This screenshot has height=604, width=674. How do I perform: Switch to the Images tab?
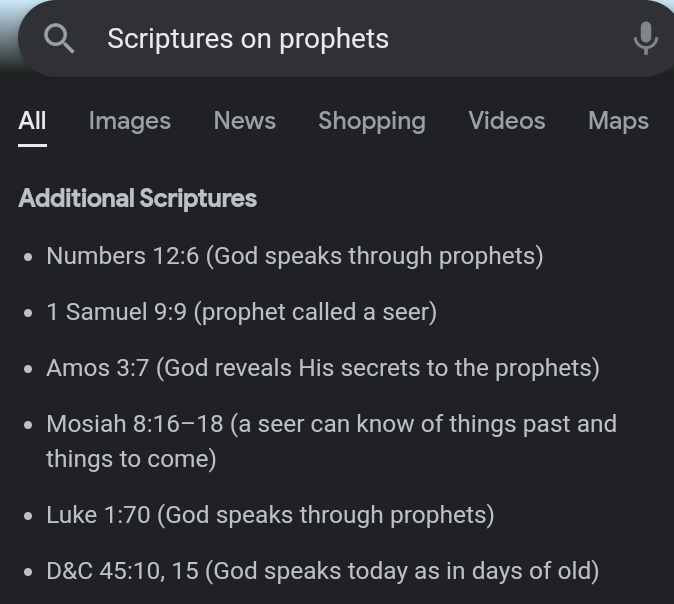pyautogui.click(x=129, y=121)
